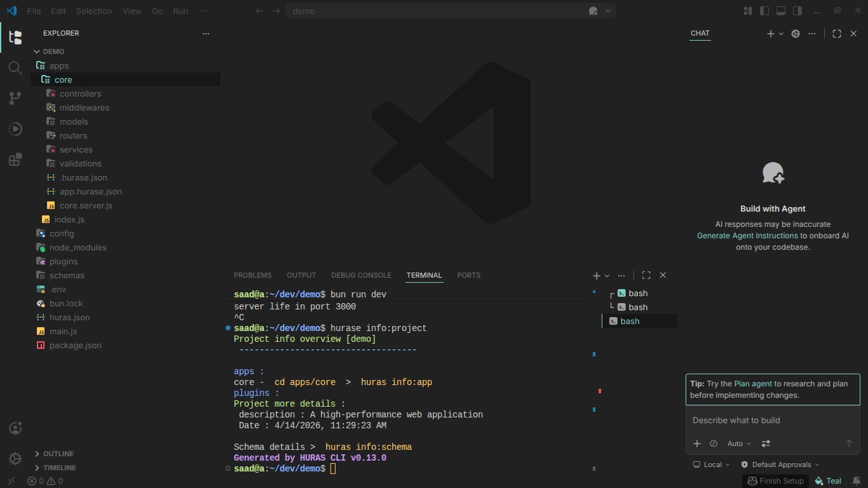Open the View menu

pos(132,11)
